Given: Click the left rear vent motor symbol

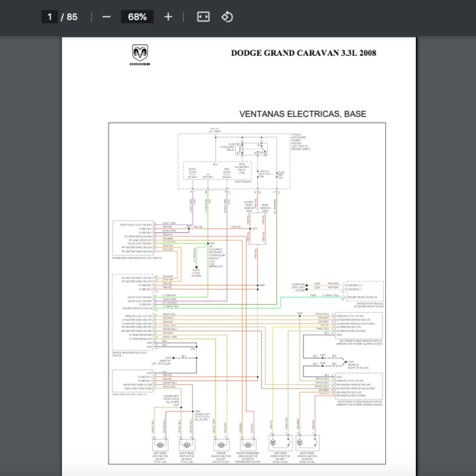Looking at the screenshot, I should (x=160, y=445).
